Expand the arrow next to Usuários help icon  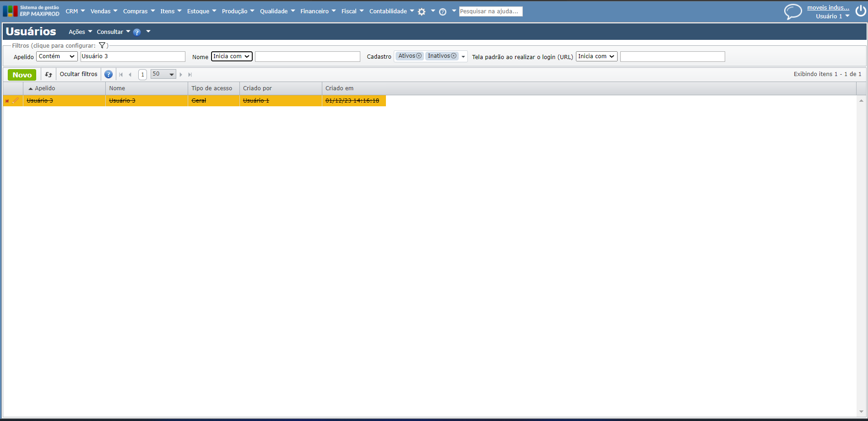pyautogui.click(x=148, y=32)
